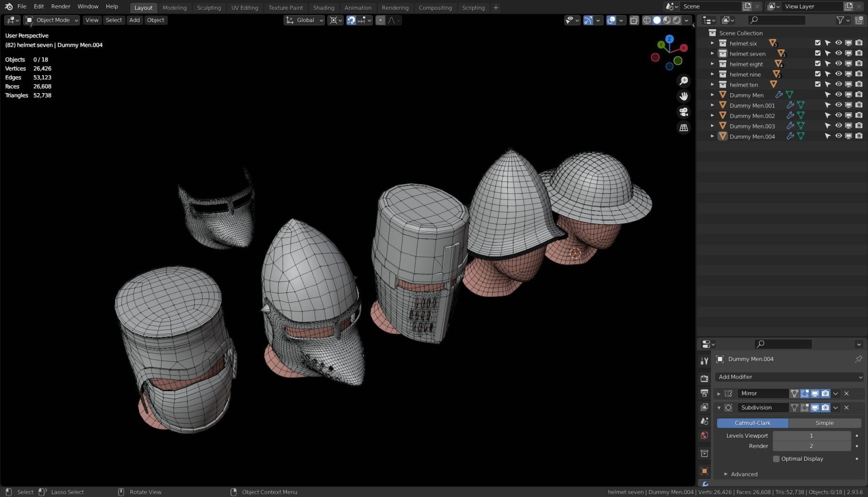Viewport: 868px width, 497px height.
Task: Open viewport shading options dropdown
Action: point(687,20)
